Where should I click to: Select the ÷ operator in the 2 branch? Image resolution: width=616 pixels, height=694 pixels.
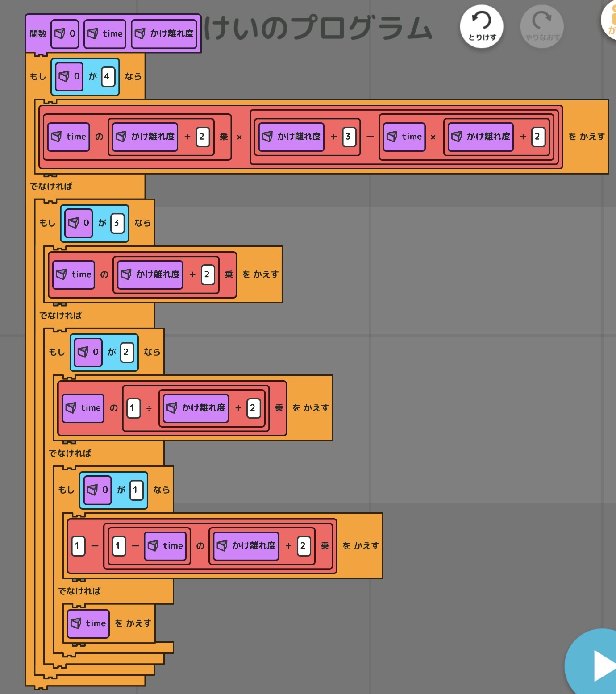coord(149,408)
